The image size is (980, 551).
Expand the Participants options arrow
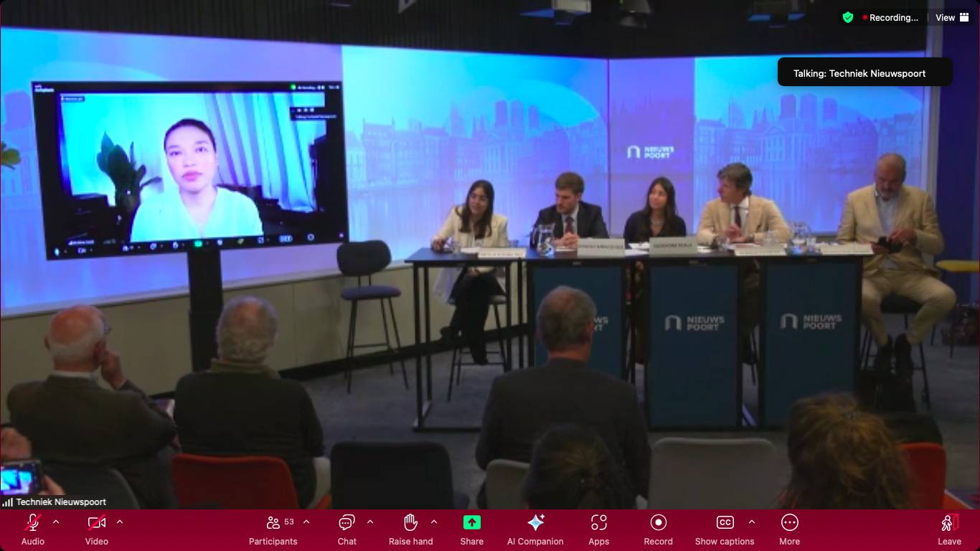306,522
